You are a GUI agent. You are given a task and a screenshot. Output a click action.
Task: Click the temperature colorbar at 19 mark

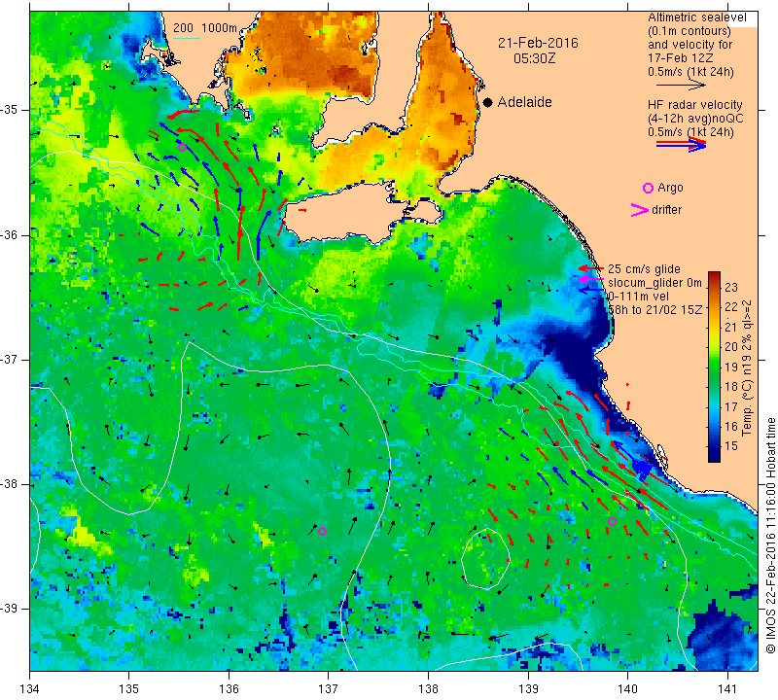coord(714,367)
